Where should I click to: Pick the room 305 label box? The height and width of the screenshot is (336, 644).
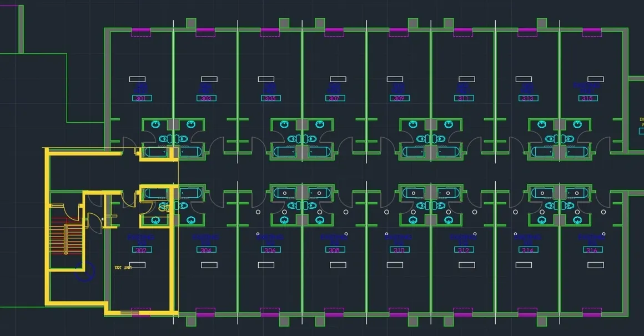(270, 98)
